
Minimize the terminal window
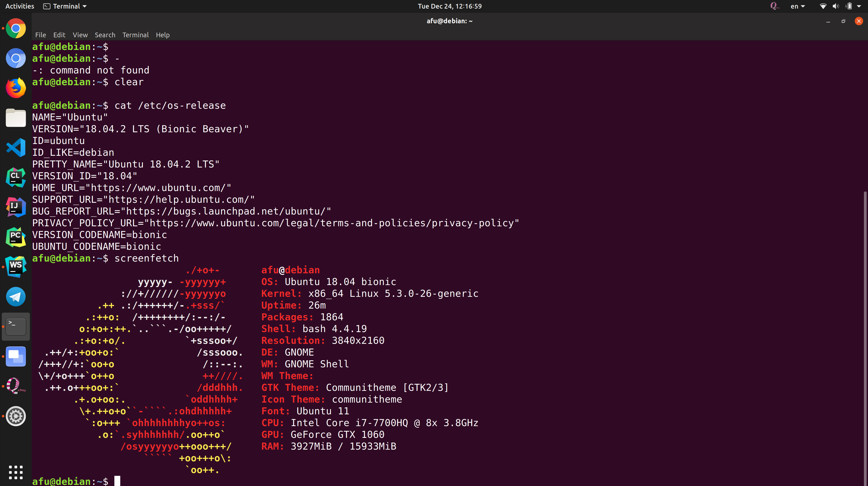pos(828,21)
